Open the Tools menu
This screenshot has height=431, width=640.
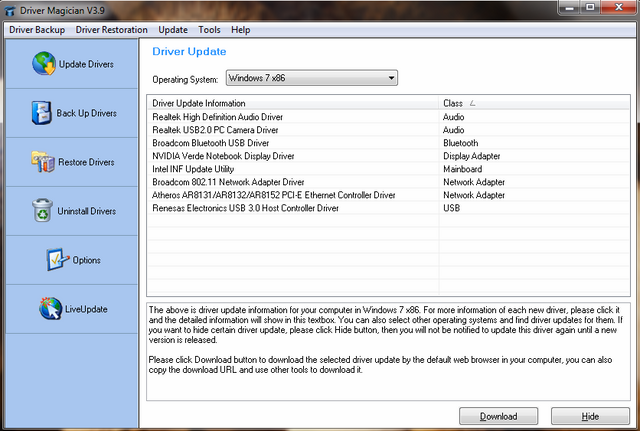point(209,30)
